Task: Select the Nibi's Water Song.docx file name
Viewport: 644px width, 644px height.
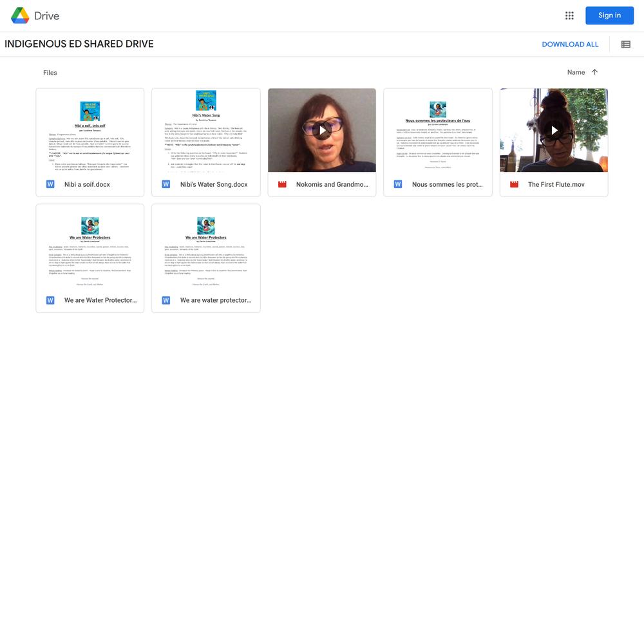Action: (214, 184)
